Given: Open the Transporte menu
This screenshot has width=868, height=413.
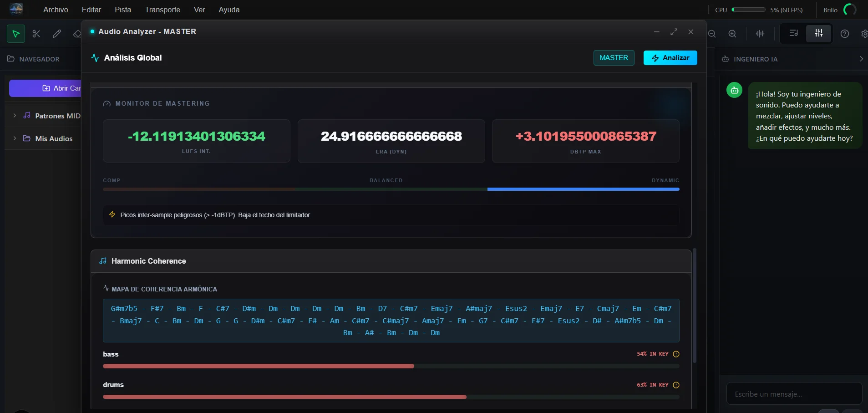Looking at the screenshot, I should (x=162, y=10).
